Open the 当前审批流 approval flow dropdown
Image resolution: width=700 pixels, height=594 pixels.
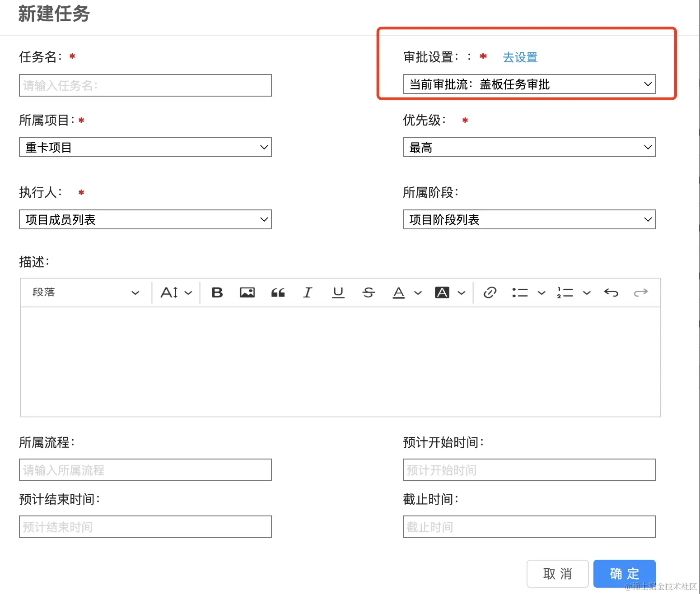[x=529, y=84]
